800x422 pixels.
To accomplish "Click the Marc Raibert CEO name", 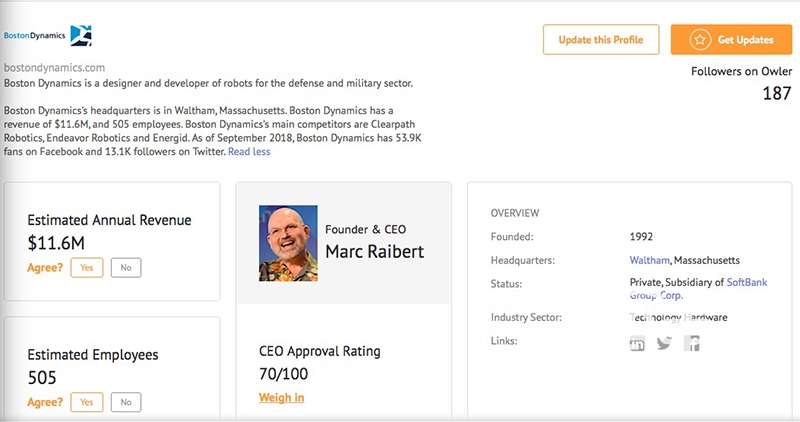I will tap(375, 251).
